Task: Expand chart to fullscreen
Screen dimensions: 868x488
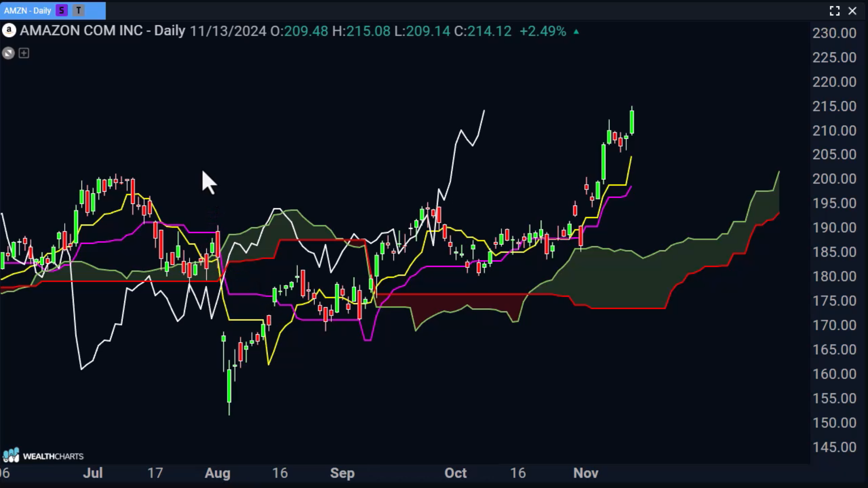Action: coord(835,11)
